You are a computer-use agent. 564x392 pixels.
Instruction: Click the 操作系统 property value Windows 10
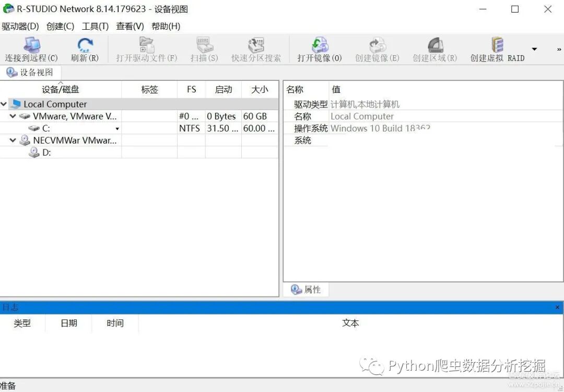(x=380, y=128)
